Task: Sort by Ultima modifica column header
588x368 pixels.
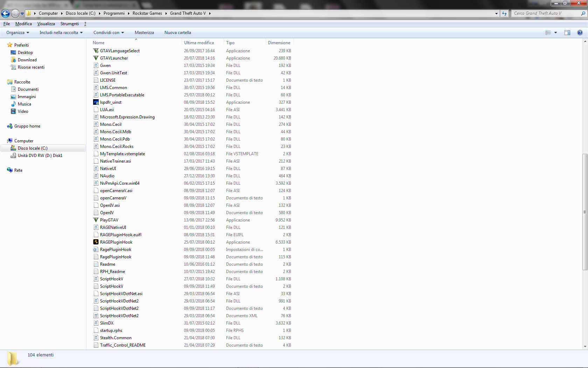Action: (x=203, y=43)
